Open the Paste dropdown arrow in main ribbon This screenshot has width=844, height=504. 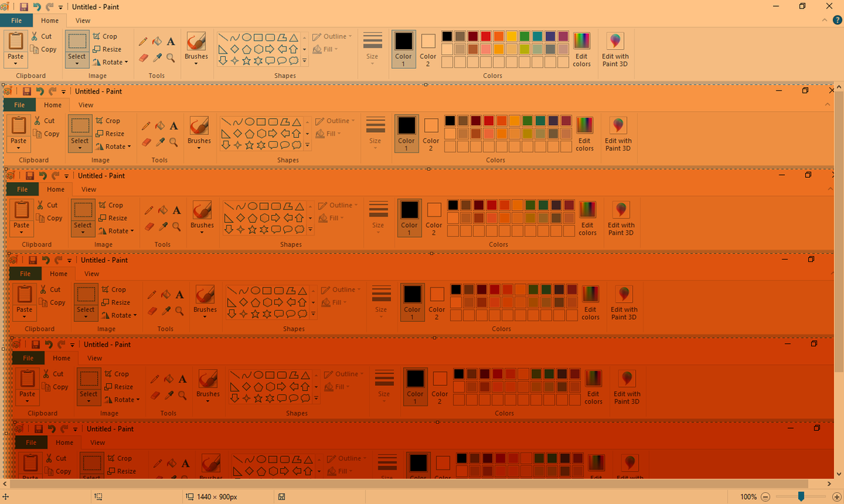point(15,63)
